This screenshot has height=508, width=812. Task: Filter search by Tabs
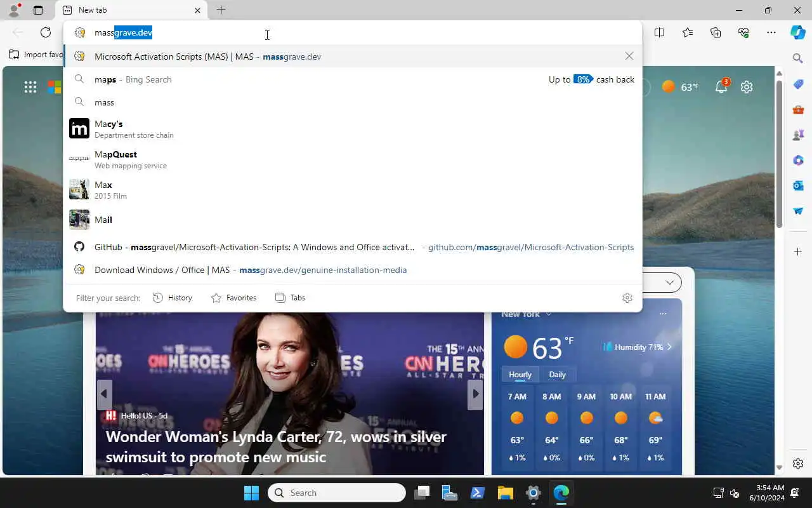[x=290, y=298]
